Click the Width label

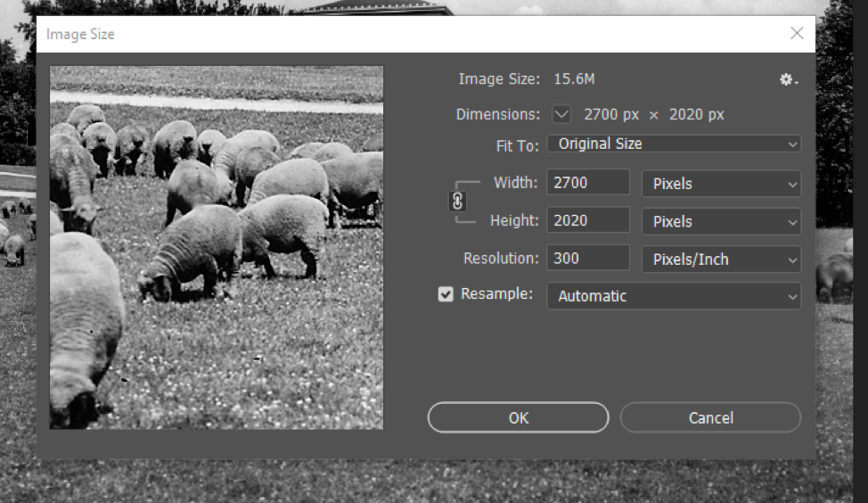515,182
